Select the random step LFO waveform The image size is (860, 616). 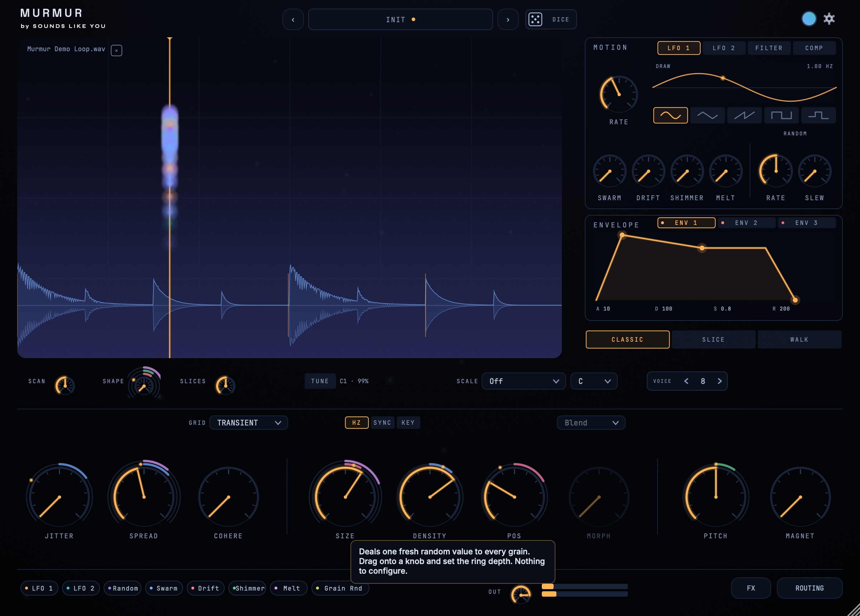(818, 115)
